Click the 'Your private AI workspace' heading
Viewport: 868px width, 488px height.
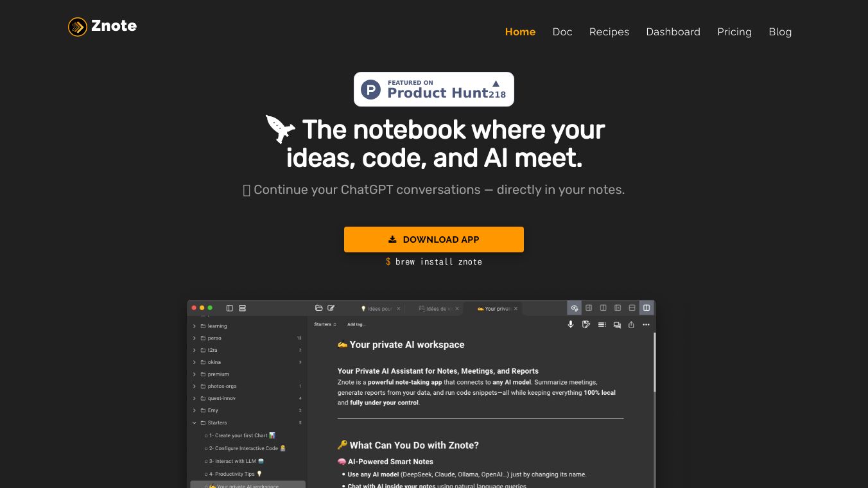click(x=401, y=345)
